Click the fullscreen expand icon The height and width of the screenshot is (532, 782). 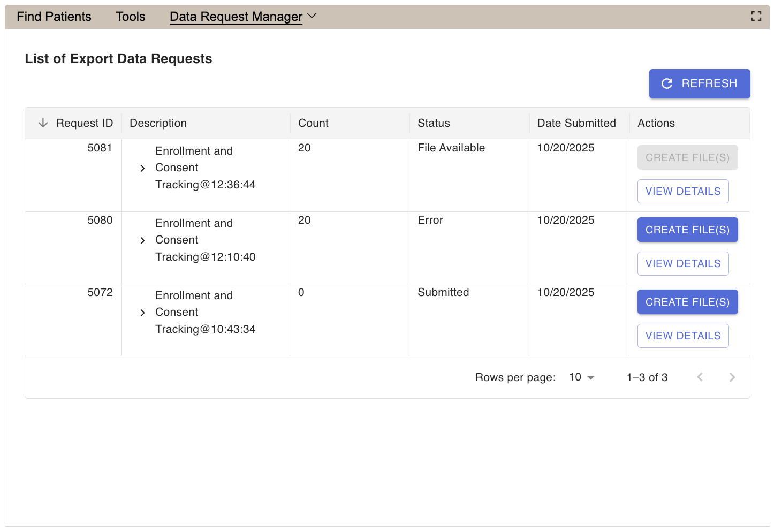coord(756,16)
